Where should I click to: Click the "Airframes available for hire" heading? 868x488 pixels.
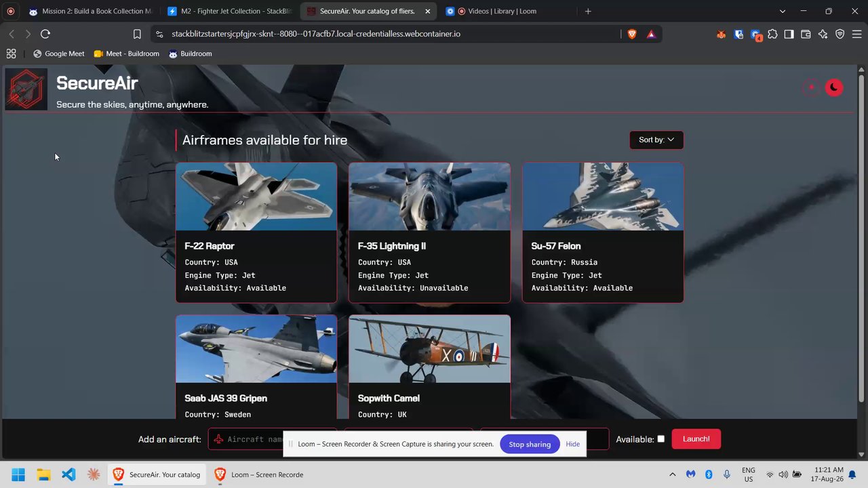tap(265, 140)
